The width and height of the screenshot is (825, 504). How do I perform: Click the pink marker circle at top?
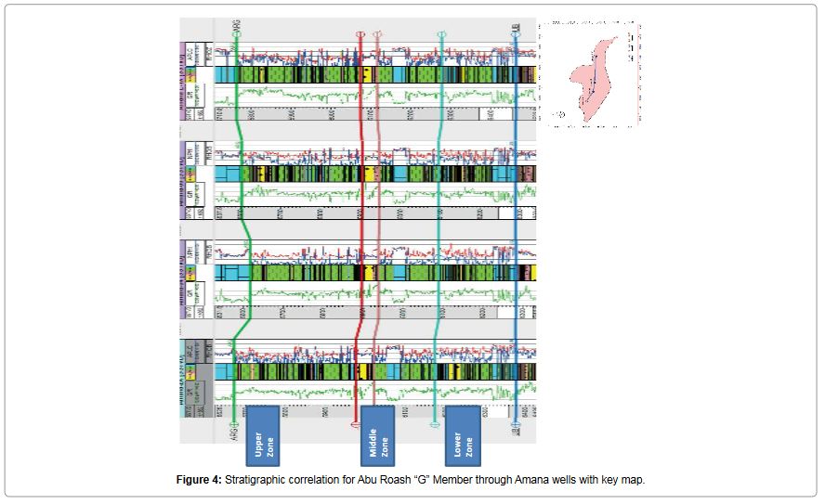(x=377, y=35)
